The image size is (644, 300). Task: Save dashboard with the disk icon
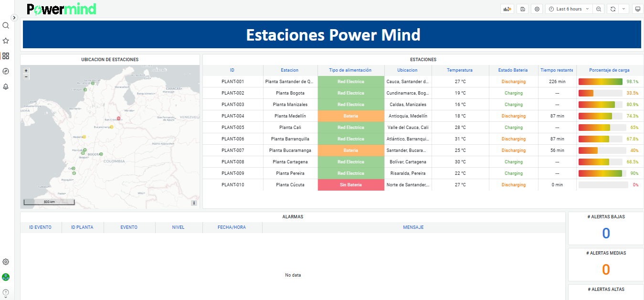[522, 9]
